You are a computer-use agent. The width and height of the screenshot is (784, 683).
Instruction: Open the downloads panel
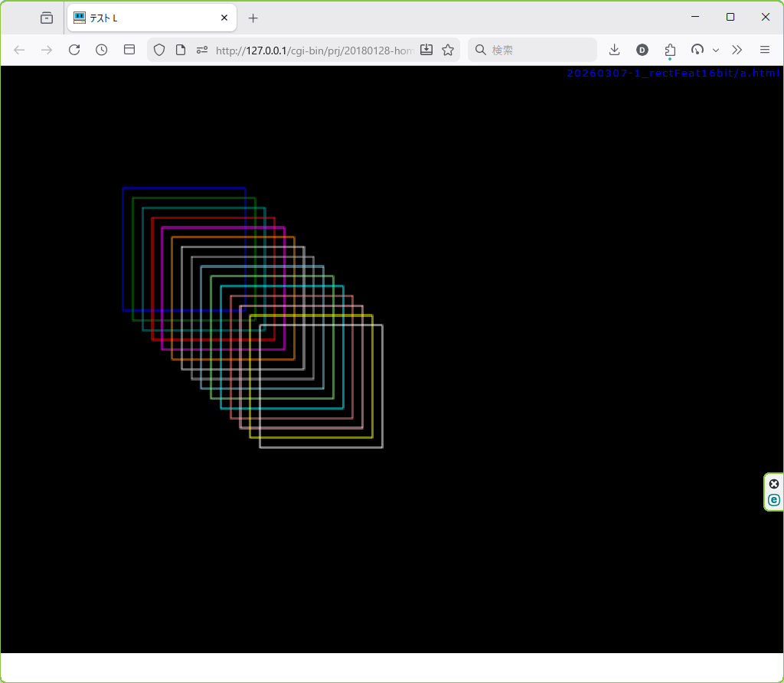point(614,50)
